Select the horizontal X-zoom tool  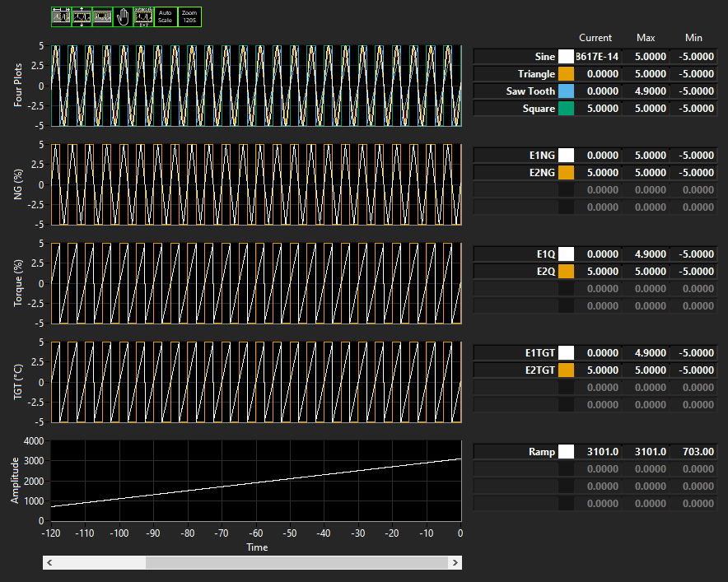pos(61,17)
